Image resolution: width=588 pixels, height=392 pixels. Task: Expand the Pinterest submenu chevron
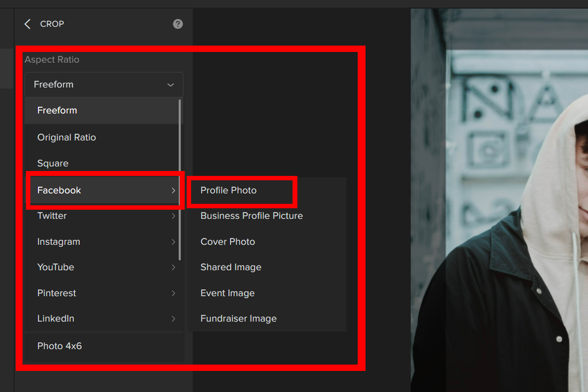coord(173,294)
